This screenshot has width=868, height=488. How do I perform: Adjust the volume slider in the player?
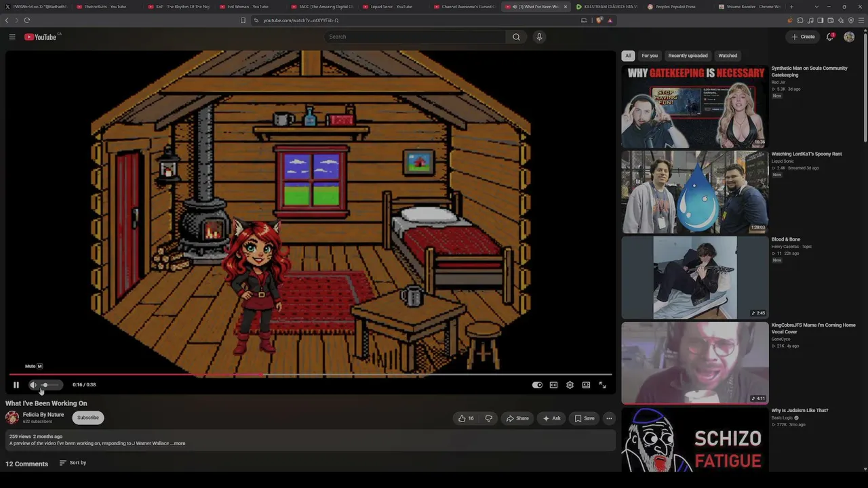click(52, 385)
